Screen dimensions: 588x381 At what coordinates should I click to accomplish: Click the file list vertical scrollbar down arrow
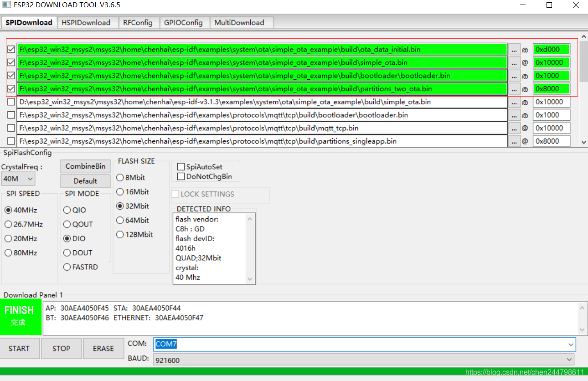point(584,143)
